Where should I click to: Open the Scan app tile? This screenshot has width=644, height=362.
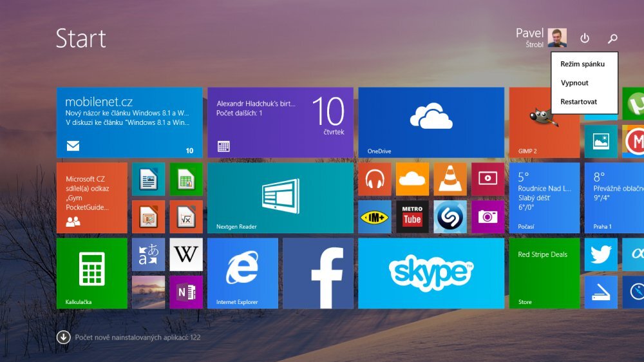pos(601,292)
